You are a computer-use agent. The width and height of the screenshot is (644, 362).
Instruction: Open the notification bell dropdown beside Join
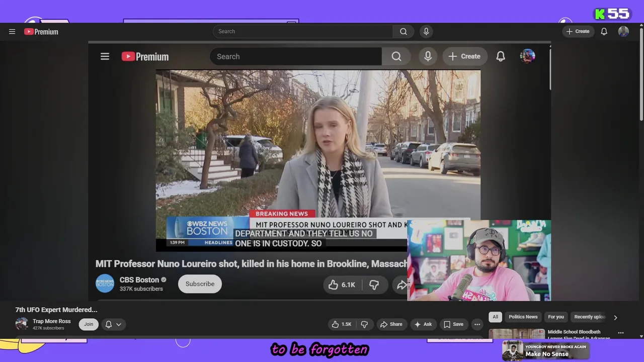coord(113,324)
